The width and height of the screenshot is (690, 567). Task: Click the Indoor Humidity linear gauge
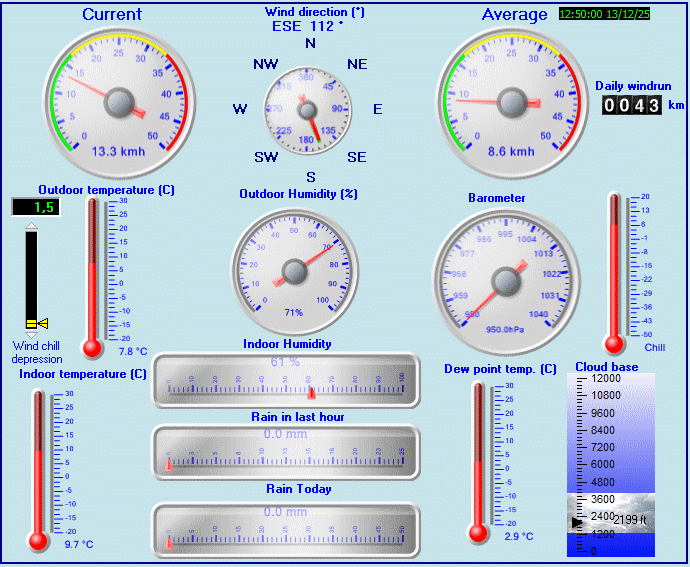(x=286, y=381)
